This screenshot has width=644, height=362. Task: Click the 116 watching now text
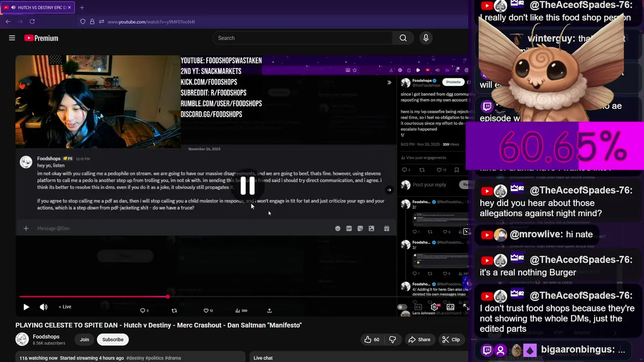[39, 358]
